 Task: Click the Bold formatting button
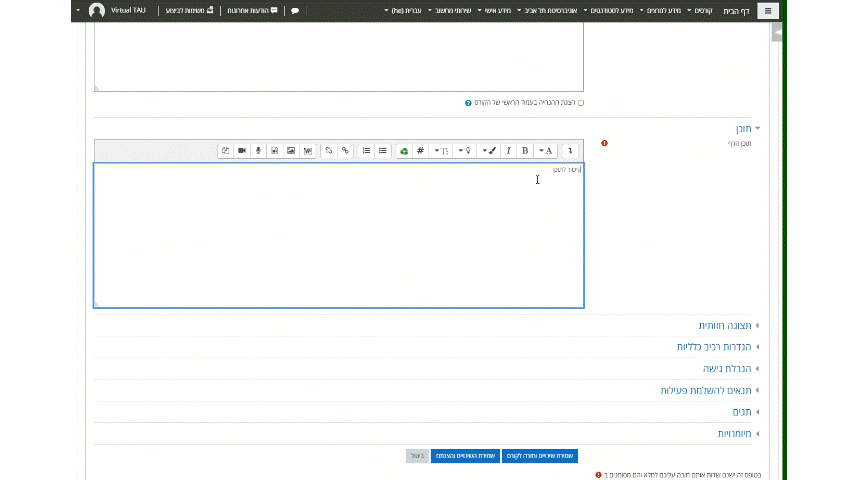pyautogui.click(x=525, y=151)
